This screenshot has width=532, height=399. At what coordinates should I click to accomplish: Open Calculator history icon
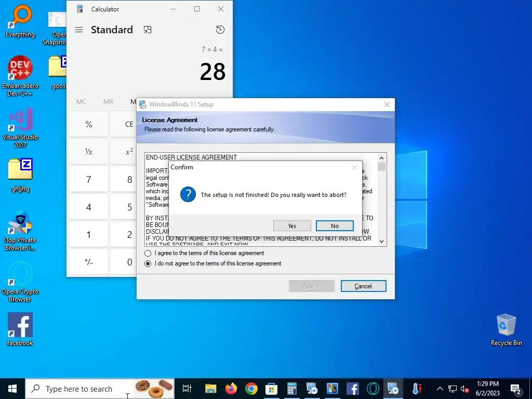click(x=220, y=30)
